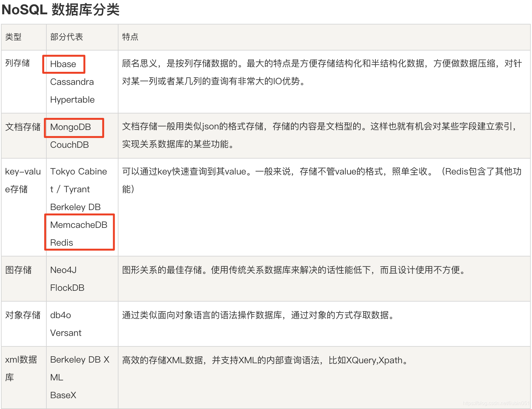Click the 'NoSQL 数据库分类' heading
Screen dimensions: 532x409
tap(60, 10)
